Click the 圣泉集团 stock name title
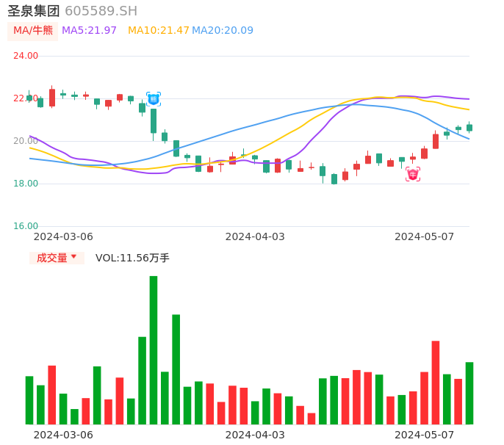This screenshot has width=504, height=445. click(x=34, y=11)
